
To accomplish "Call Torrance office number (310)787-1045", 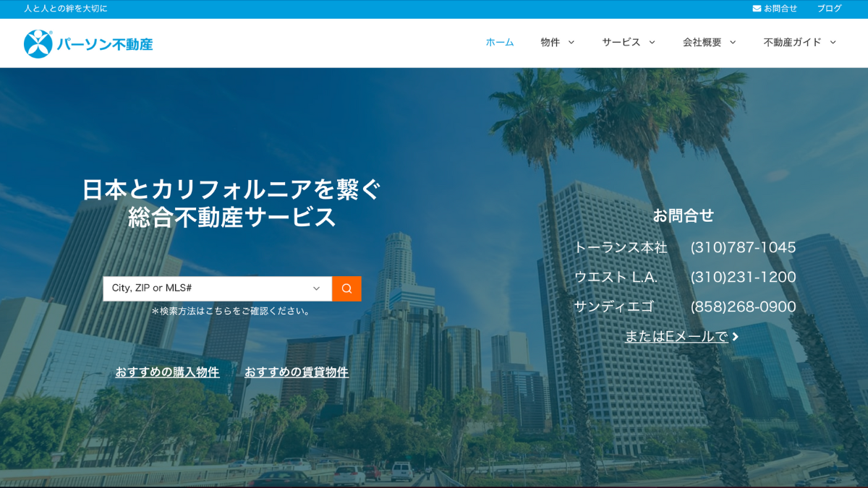I will (743, 247).
